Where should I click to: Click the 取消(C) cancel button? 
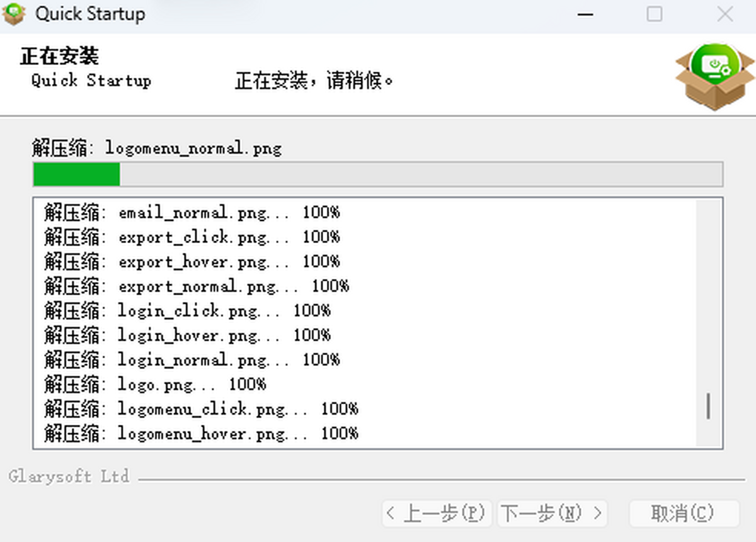click(x=684, y=514)
